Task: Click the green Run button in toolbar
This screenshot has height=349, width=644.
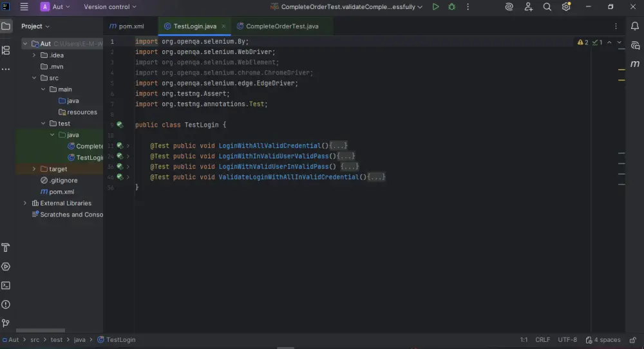Action: pyautogui.click(x=436, y=7)
